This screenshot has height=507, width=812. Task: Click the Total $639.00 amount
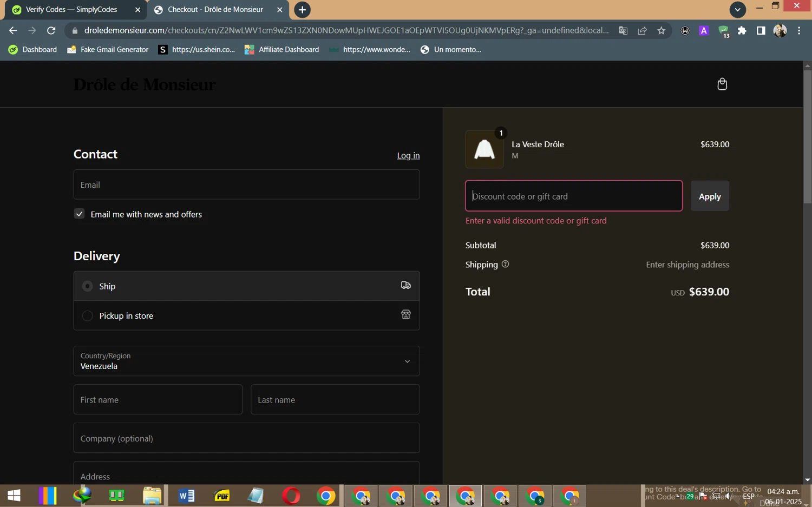709,292
